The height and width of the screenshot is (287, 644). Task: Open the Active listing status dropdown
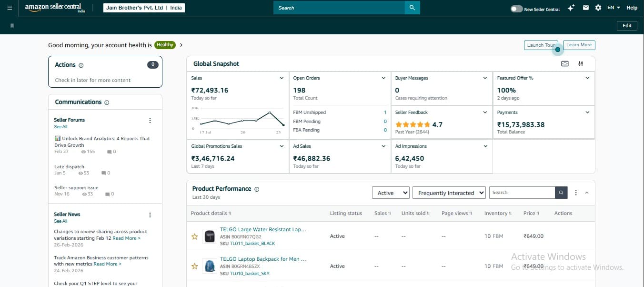391,193
